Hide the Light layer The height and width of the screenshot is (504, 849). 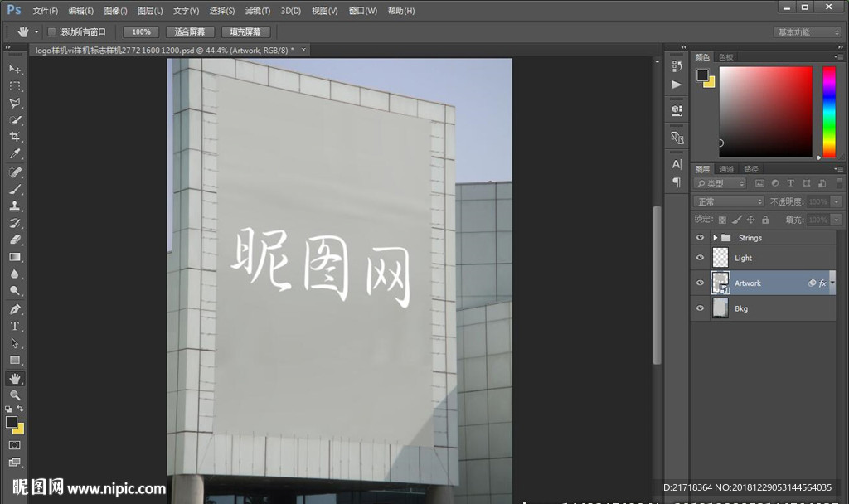click(700, 258)
